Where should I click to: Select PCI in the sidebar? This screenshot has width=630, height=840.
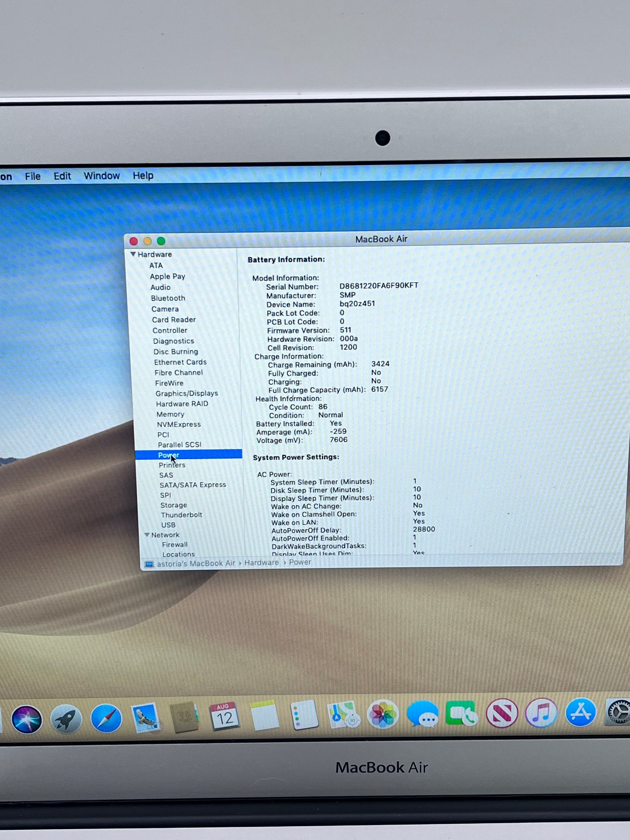point(163,435)
